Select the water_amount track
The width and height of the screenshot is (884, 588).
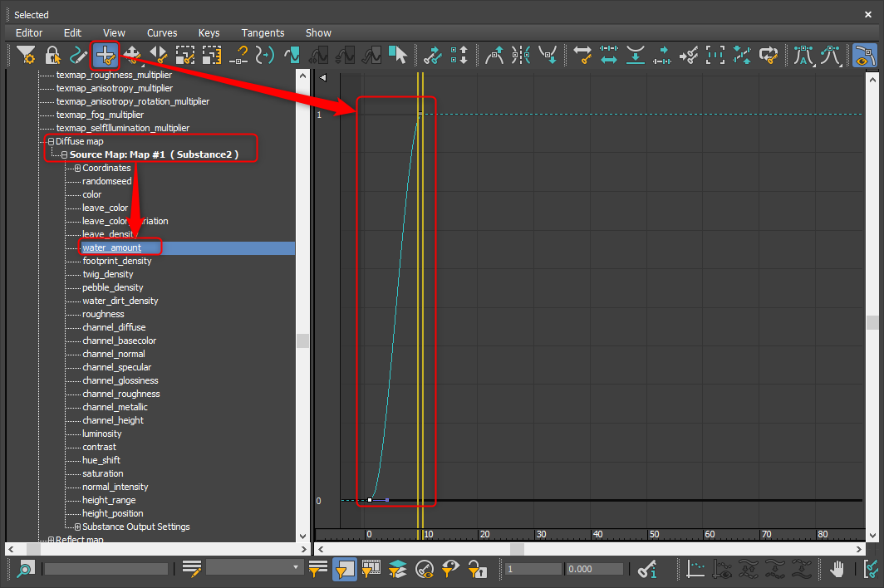point(111,247)
